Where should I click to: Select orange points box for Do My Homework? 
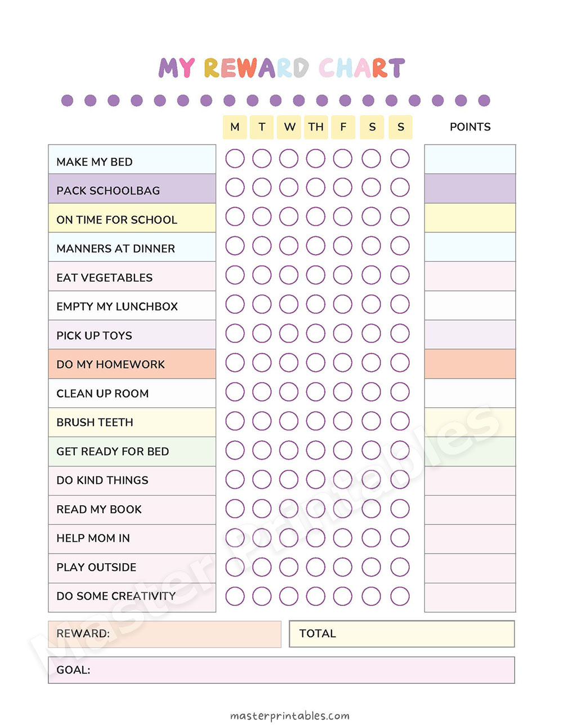pos(470,363)
